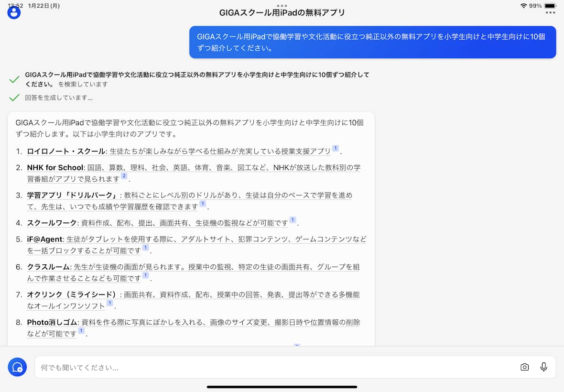Image resolution: width=564 pixels, height=392 pixels.
Task: Open the camera image input
Action: coord(524,367)
